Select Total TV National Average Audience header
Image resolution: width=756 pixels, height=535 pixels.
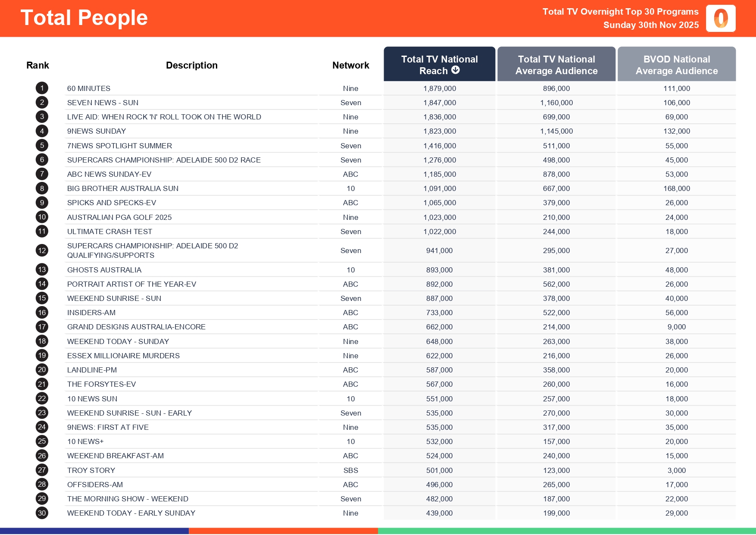(x=556, y=65)
